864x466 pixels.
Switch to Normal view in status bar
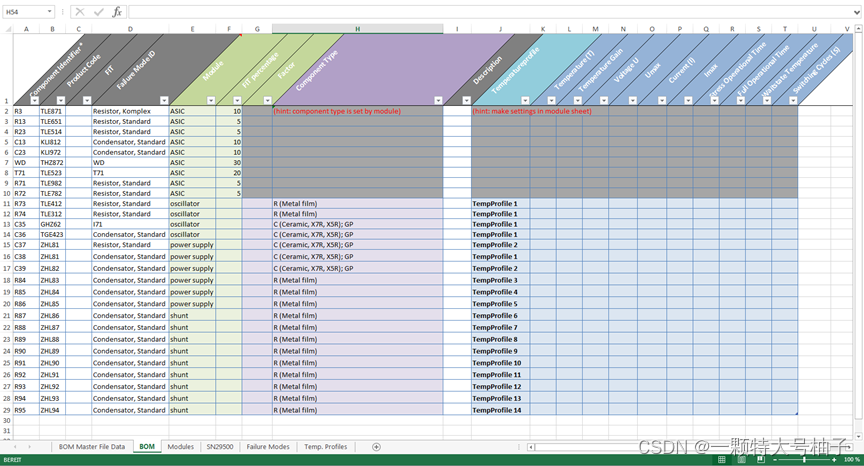[x=721, y=459]
